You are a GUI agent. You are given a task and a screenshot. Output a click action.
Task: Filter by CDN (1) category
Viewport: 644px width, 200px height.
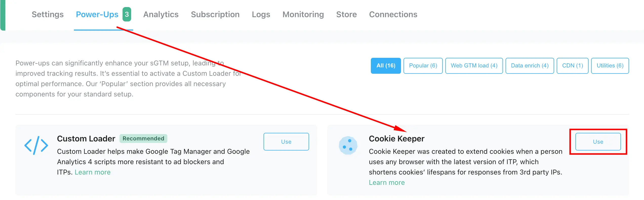pos(573,66)
